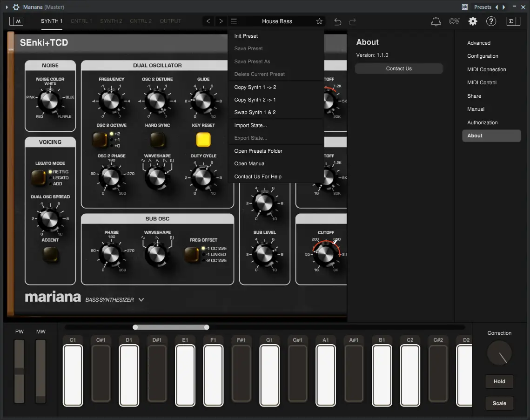Open the help question mark icon

click(491, 21)
